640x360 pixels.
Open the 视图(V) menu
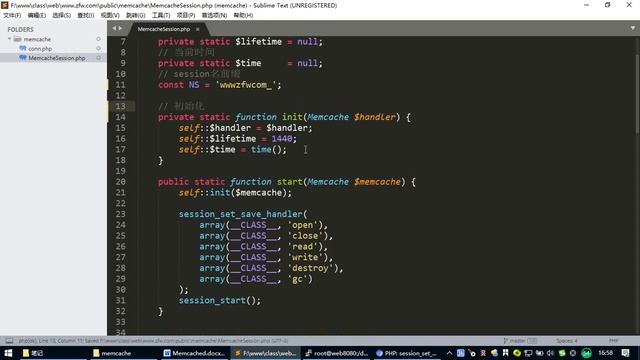[110, 15]
